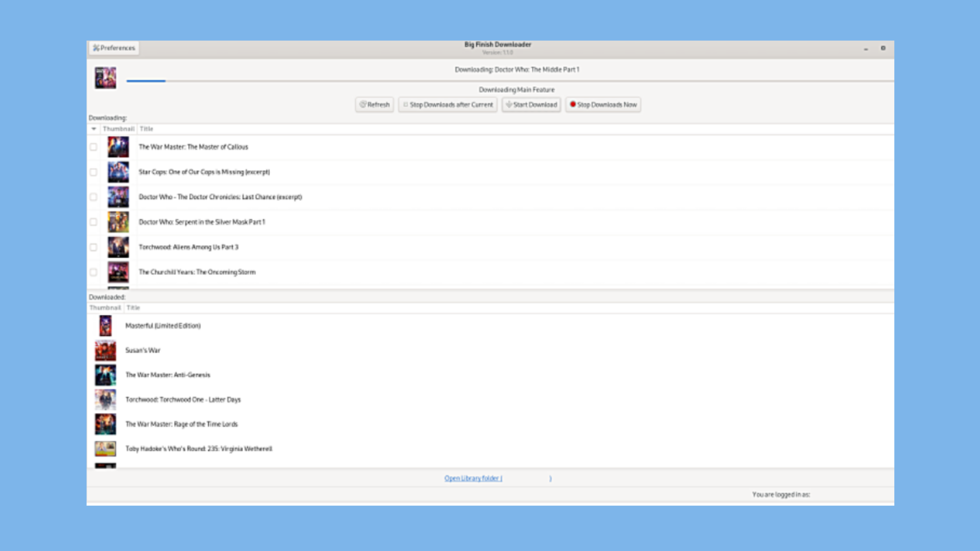Click the Title column header in Downloading list

point(146,129)
